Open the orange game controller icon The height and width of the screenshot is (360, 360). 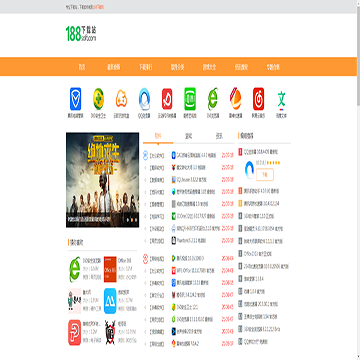(x=121, y=99)
